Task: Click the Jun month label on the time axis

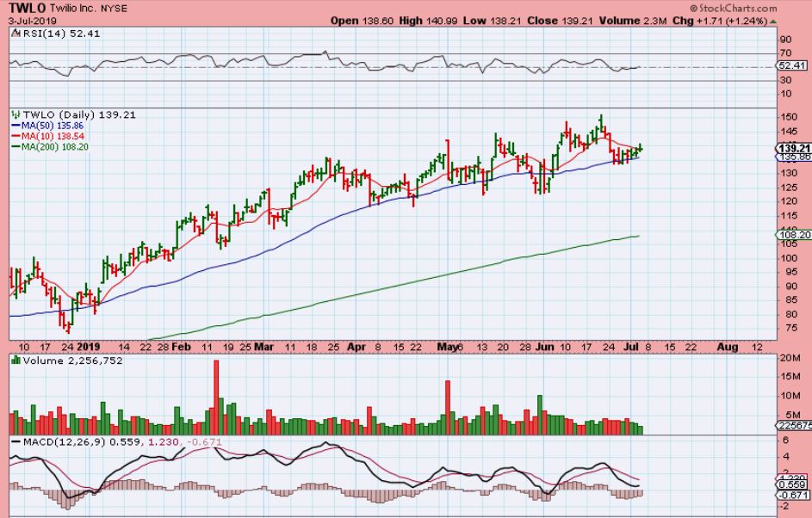Action: [545, 347]
